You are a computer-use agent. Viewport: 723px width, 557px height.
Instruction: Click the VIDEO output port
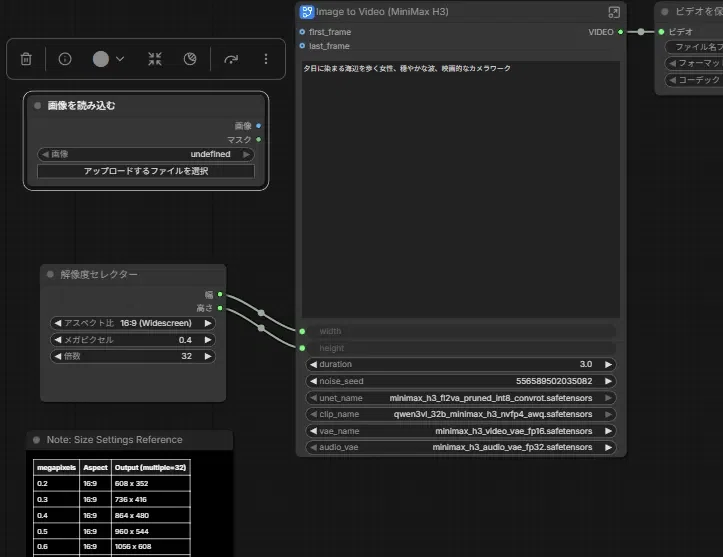620,32
